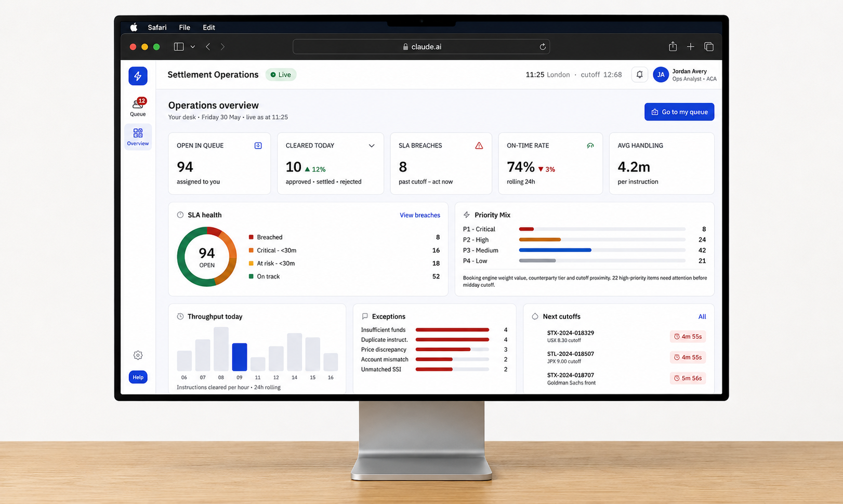
Task: Select the Price discrepancy exception row
Action: [434, 350]
